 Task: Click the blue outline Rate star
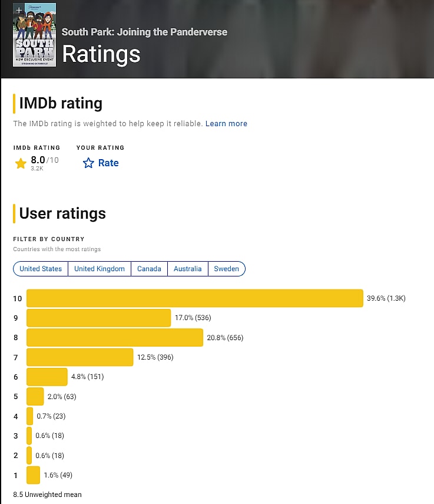click(88, 163)
